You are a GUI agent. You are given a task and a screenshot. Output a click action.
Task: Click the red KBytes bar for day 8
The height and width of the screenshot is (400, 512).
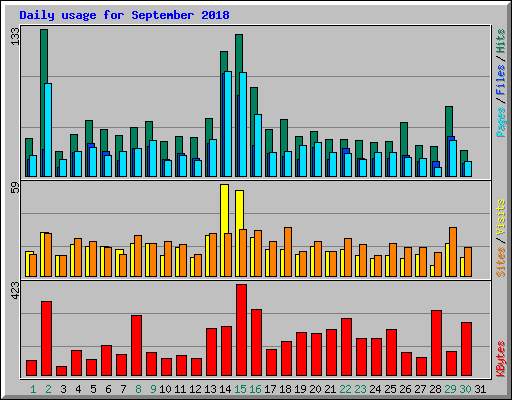136,346
